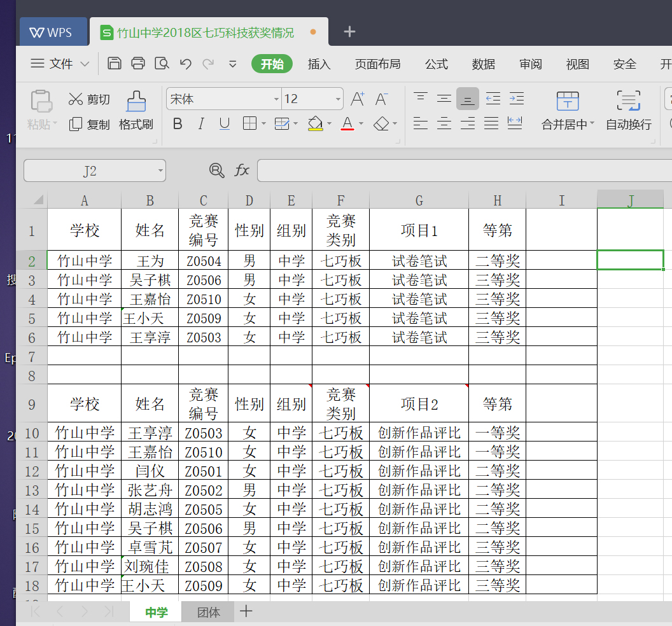Increase font size with the A+ icon
The width and height of the screenshot is (672, 626).
click(358, 99)
